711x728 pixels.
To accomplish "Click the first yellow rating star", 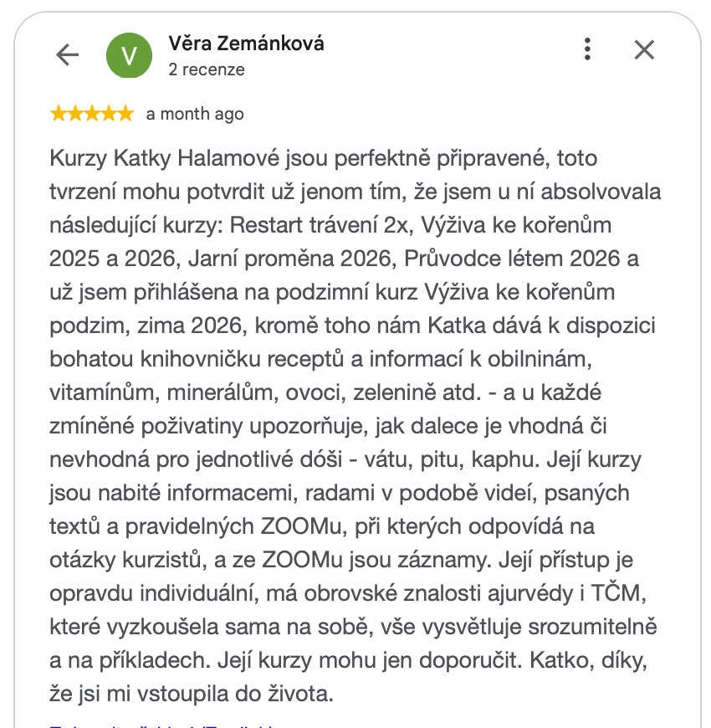I will coord(59,113).
